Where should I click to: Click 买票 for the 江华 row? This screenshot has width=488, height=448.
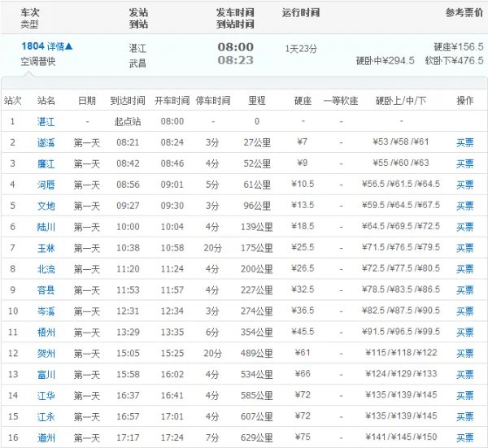[x=465, y=395]
